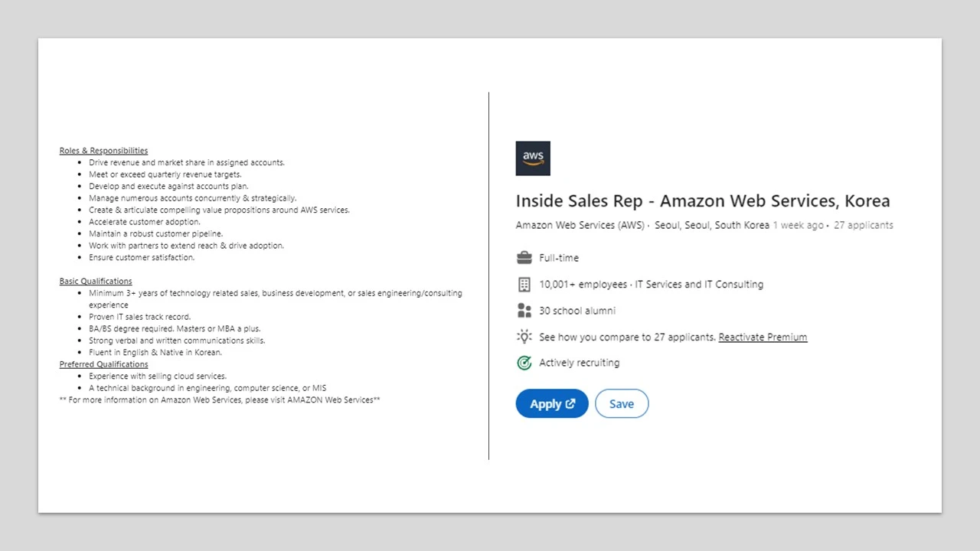Save this job posting
980x551 pixels.
click(x=621, y=404)
